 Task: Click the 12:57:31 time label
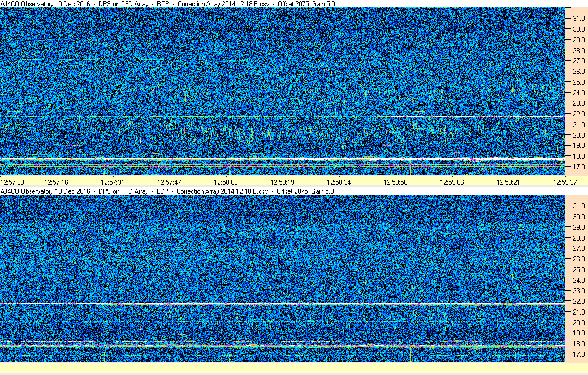(113, 182)
